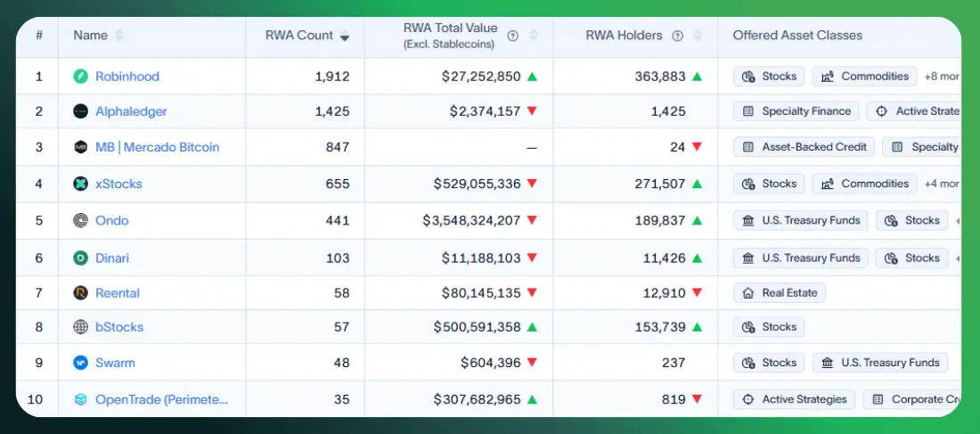Click Specialty Finance tag in Alphaledger row
This screenshot has height=434, width=980.
click(x=796, y=111)
